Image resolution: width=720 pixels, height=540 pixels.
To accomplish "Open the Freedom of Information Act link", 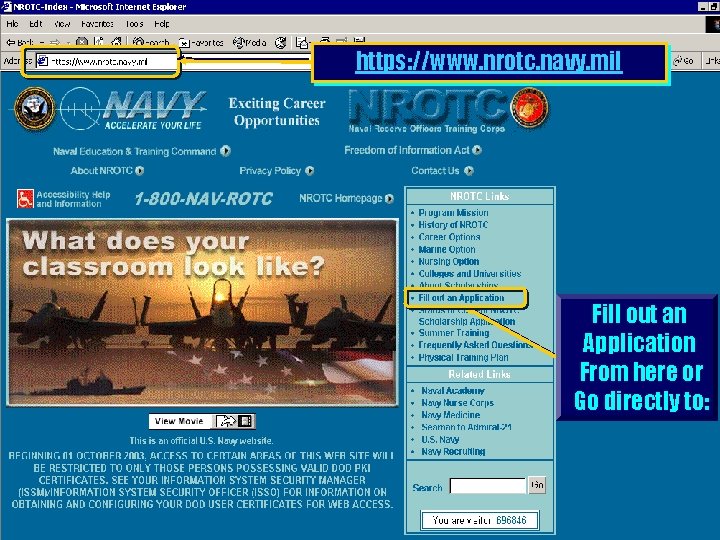I will [x=407, y=150].
